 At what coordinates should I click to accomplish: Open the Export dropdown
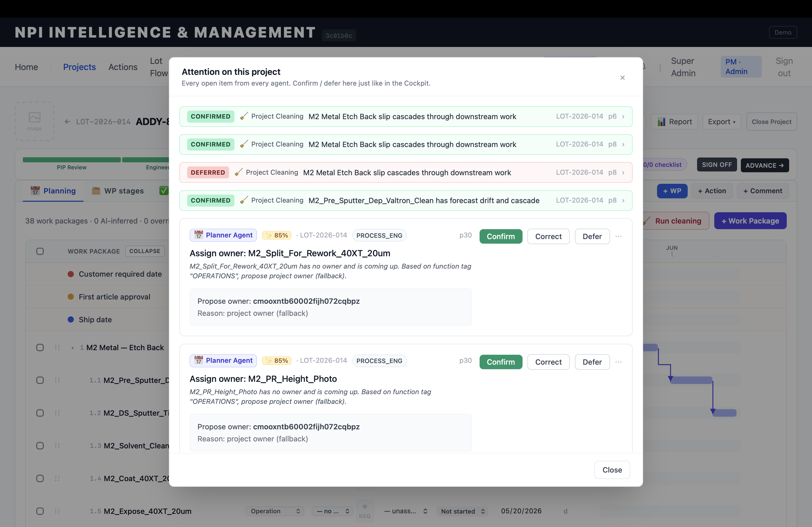722,122
